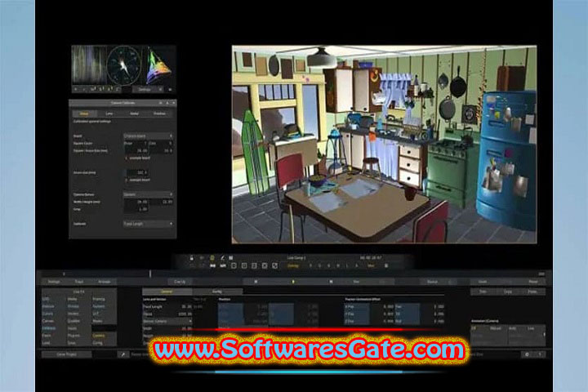Click the Cue Up button
Viewport: 588px width, 392px height.
[x=180, y=281]
